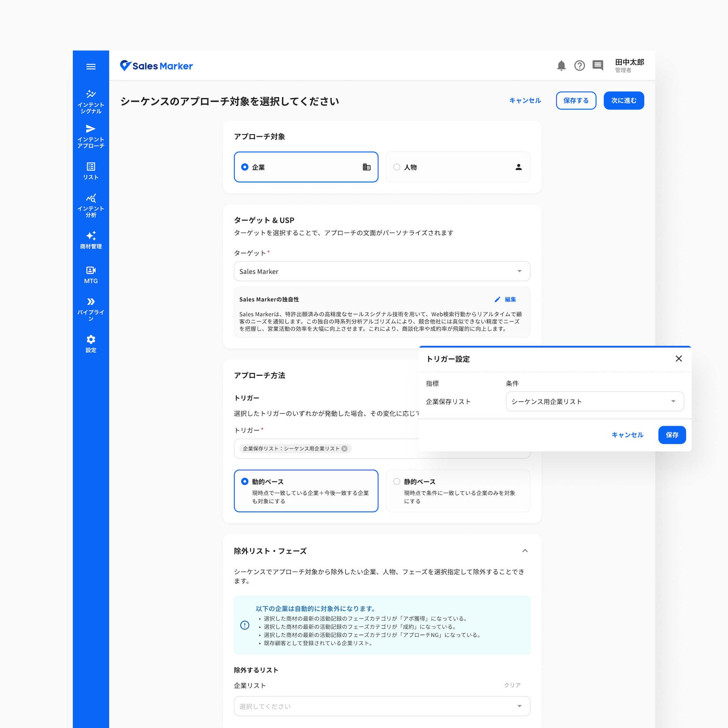The width and height of the screenshot is (728, 728).
Task: Click the ターゲット & USP heading
Action: [264, 220]
